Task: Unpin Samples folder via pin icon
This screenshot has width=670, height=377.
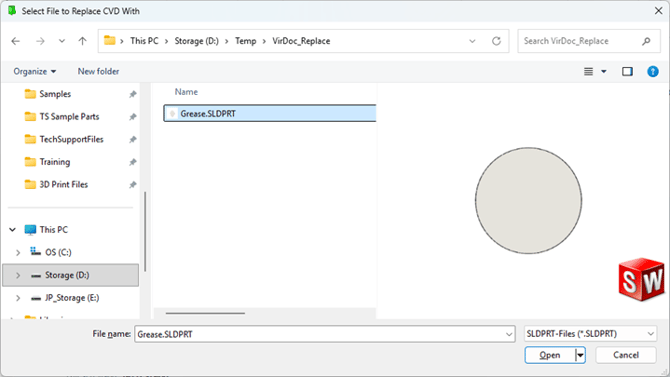Action: [133, 94]
